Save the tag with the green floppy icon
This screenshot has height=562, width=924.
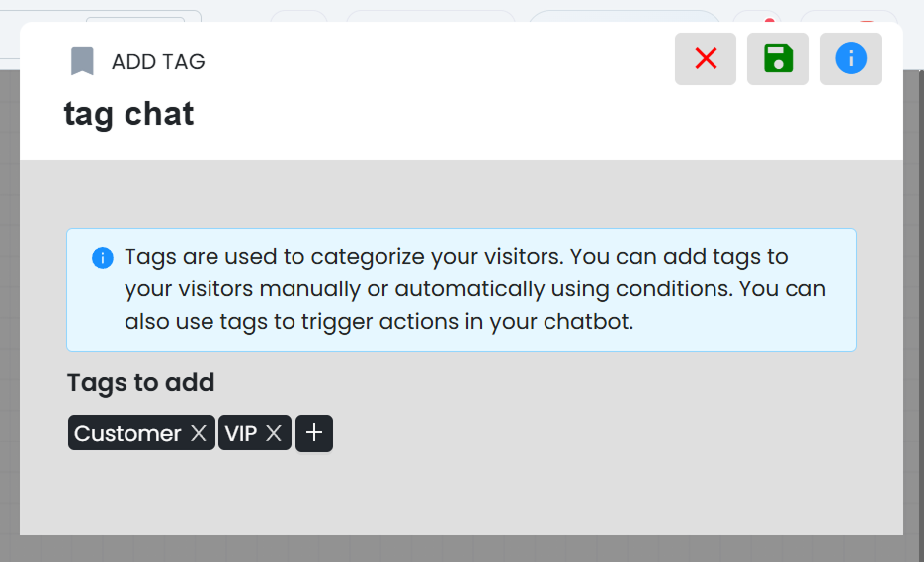click(x=778, y=59)
